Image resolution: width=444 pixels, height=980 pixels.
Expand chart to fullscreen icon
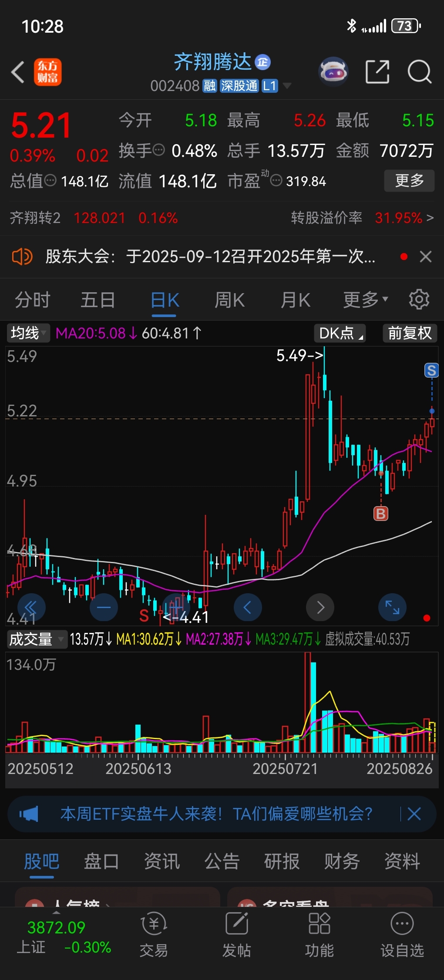[x=392, y=607]
